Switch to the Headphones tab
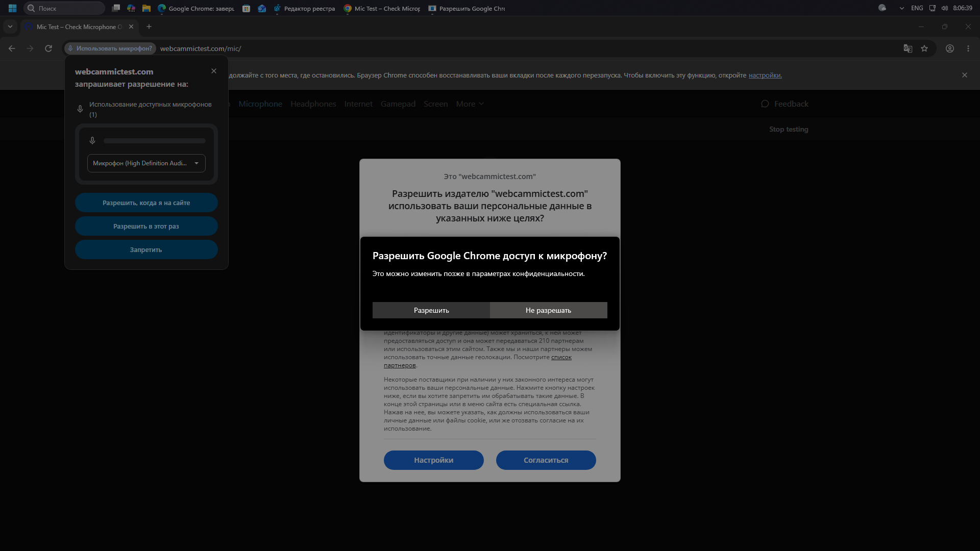The image size is (980, 551). (x=313, y=104)
